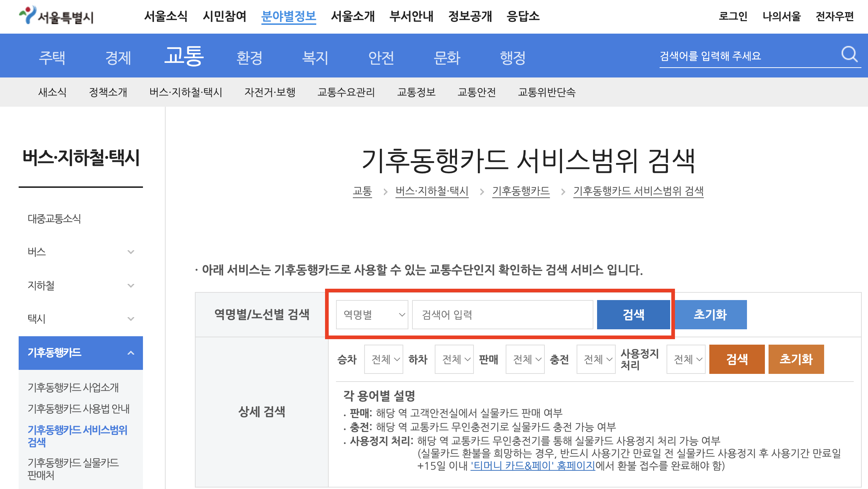This screenshot has width=868, height=489.
Task: Click the Seoul city logo
Action: (57, 16)
